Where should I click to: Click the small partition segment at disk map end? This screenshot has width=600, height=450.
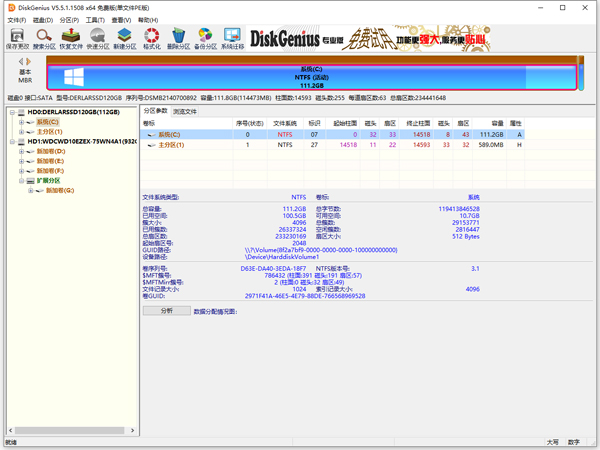pyautogui.click(x=581, y=73)
